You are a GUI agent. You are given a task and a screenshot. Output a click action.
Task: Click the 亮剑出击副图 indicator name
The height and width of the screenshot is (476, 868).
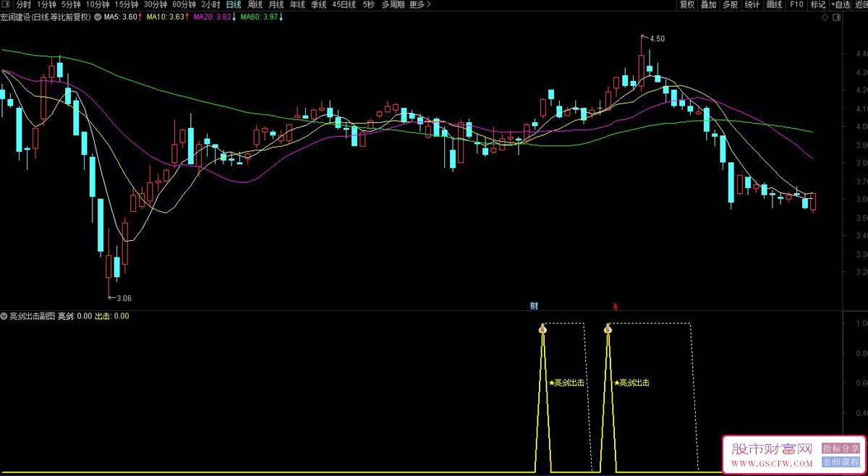click(x=32, y=316)
